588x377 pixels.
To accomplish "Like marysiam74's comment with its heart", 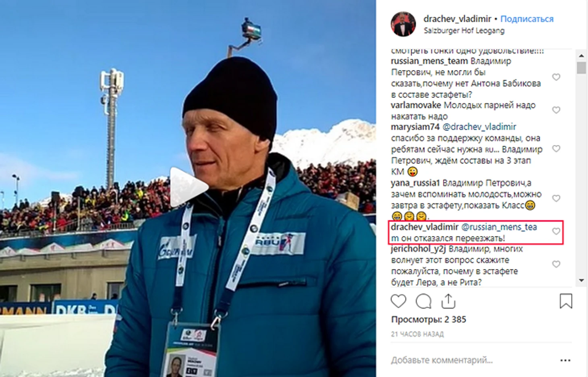I will (x=556, y=149).
